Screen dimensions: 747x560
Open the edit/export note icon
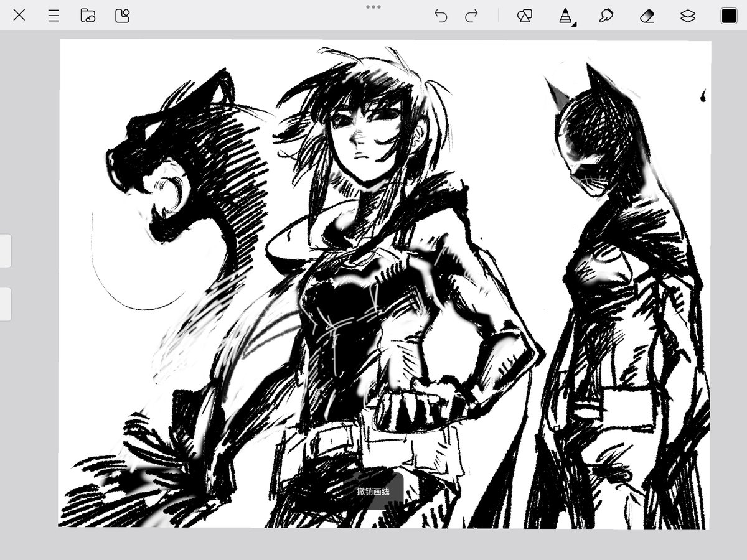point(122,16)
